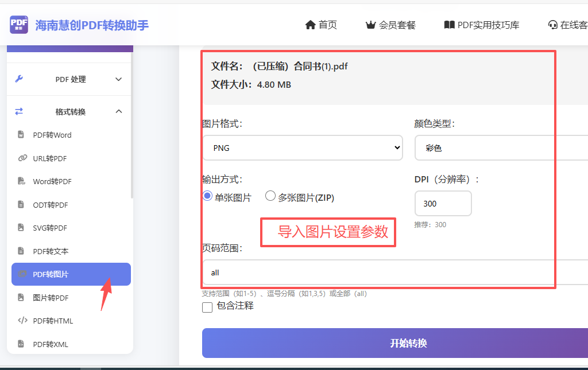This screenshot has height=370, width=588.
Task: Click the book icon beside PDF实用技巧库
Action: pos(449,25)
